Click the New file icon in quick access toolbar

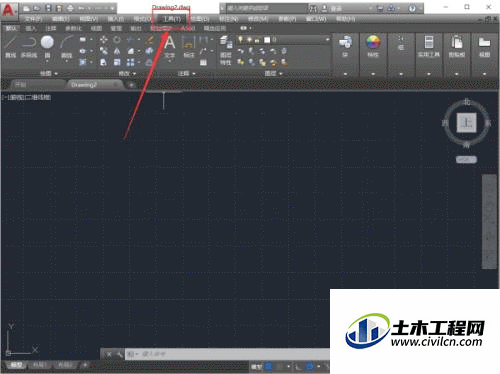point(26,8)
